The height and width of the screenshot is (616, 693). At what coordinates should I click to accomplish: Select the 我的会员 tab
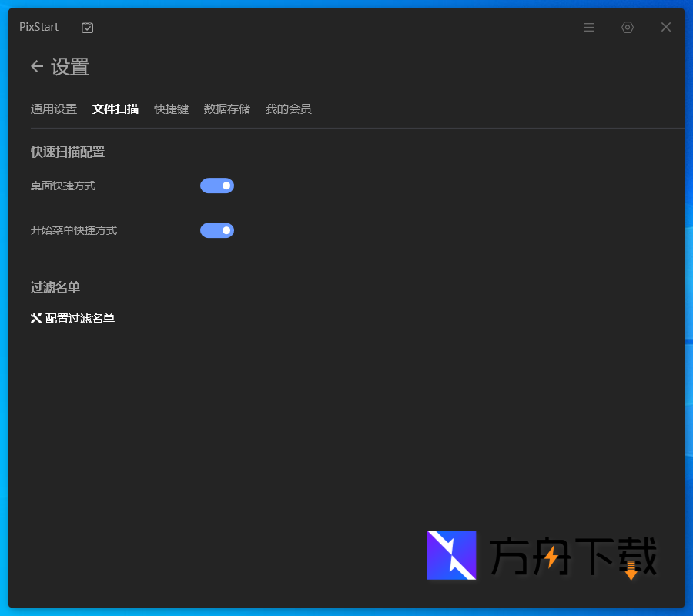point(289,109)
